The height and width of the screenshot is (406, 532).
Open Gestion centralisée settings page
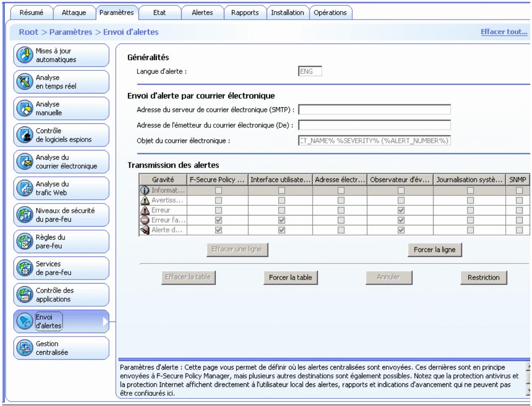(61, 348)
